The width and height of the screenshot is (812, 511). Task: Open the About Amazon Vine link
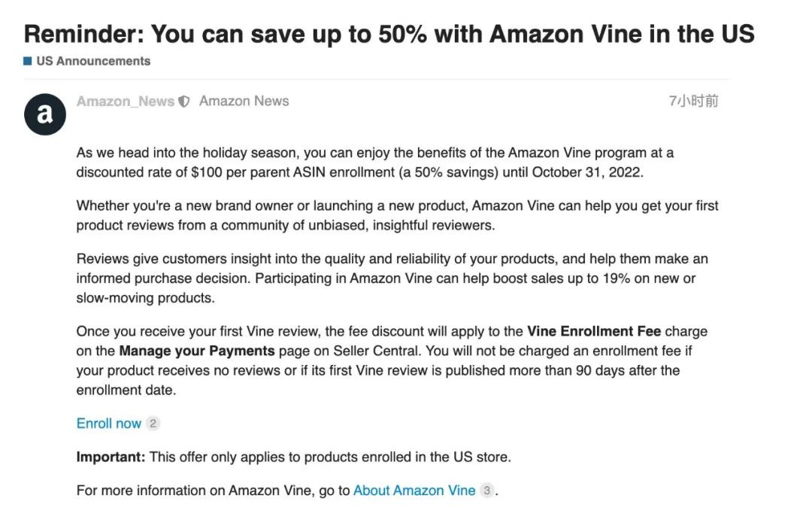(414, 491)
